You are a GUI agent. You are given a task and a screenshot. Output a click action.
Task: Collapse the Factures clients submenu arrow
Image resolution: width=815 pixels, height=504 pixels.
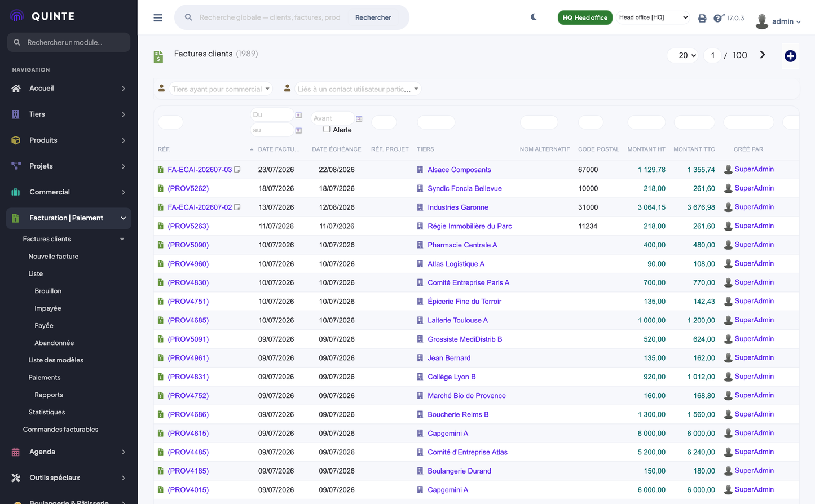tap(122, 239)
